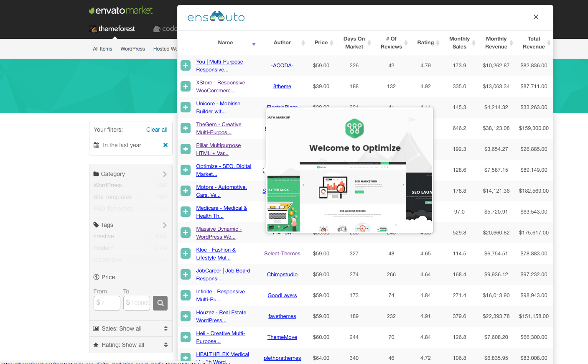The width and height of the screenshot is (588, 364).
Task: Expand the Pillar Multipurpose row plus icon
Action: (x=186, y=149)
